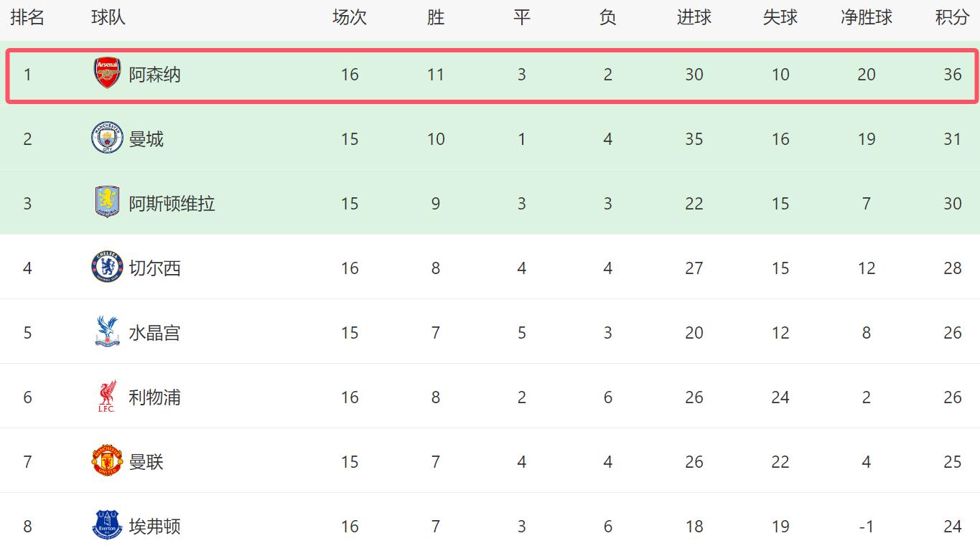Click the 净胜球 column header
This screenshot has width=980, height=556.
click(866, 18)
